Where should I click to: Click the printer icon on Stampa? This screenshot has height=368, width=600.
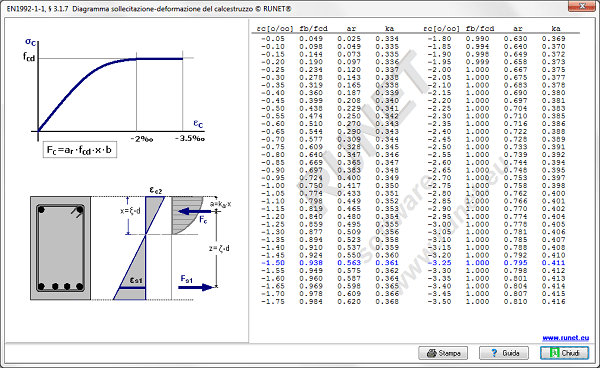click(432, 353)
